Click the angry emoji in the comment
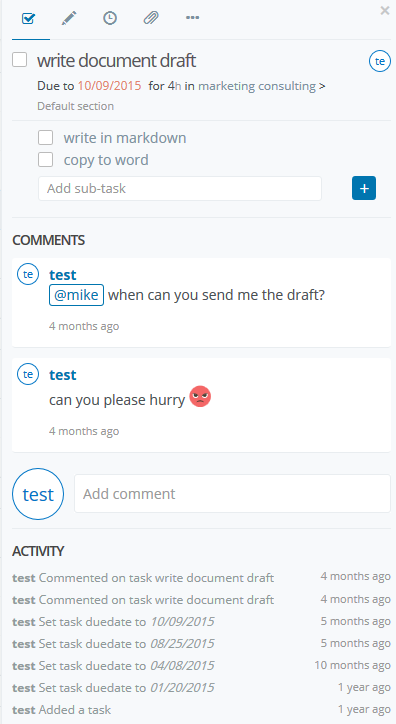This screenshot has height=724, width=396. [200, 397]
